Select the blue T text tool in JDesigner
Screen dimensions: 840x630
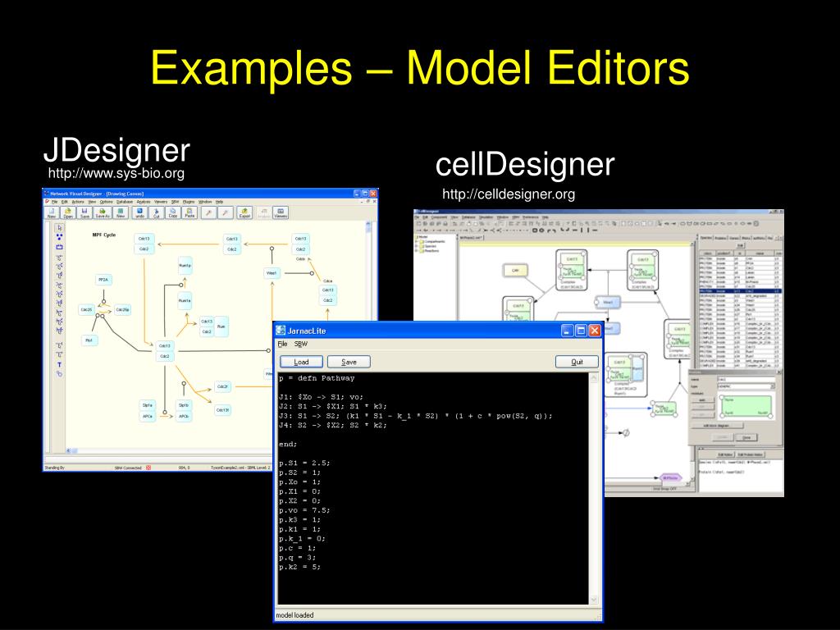[59, 365]
